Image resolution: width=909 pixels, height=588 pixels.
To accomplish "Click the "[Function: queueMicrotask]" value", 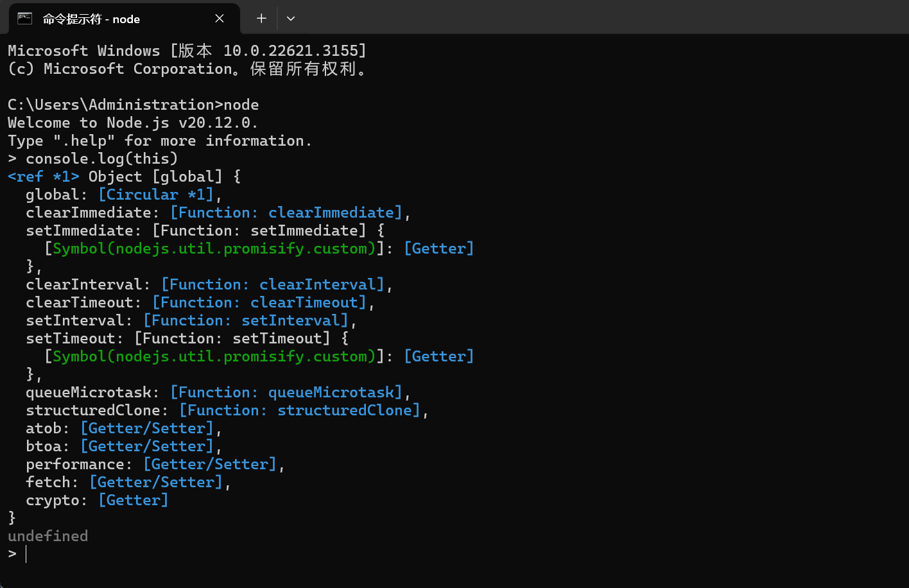I will (286, 392).
